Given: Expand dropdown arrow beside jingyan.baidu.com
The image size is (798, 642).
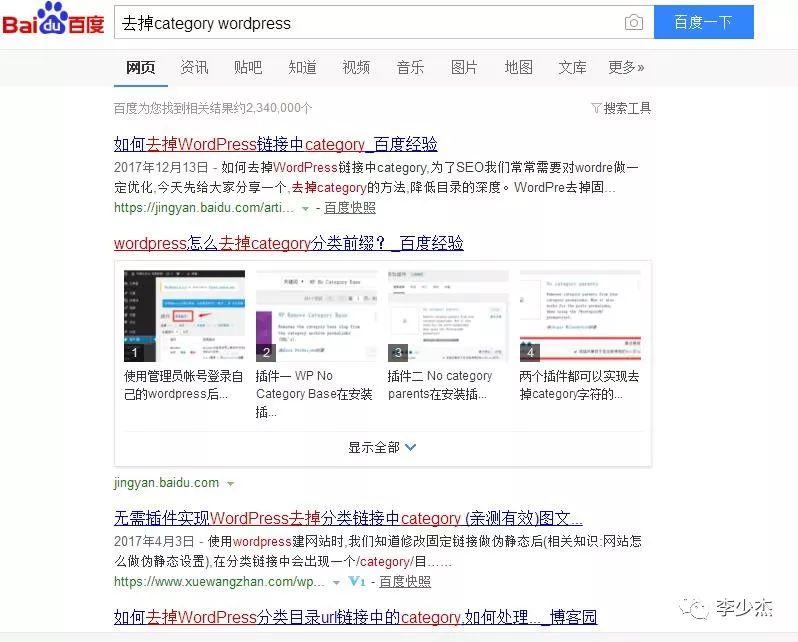Looking at the screenshot, I should [x=231, y=484].
